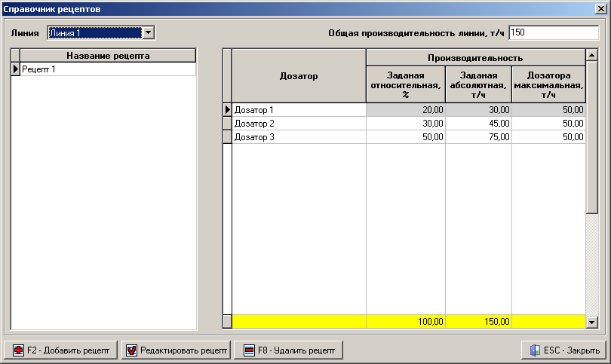Select the Дозатор 1 row

[x=299, y=110]
